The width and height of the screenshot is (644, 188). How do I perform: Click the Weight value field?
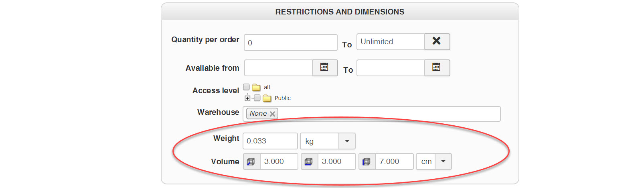(x=270, y=141)
